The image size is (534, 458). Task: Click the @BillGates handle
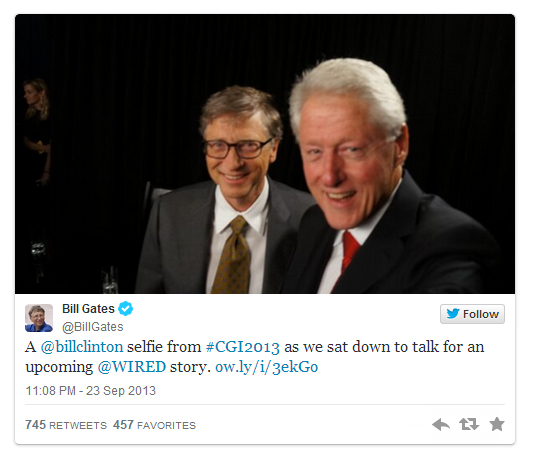point(92,327)
